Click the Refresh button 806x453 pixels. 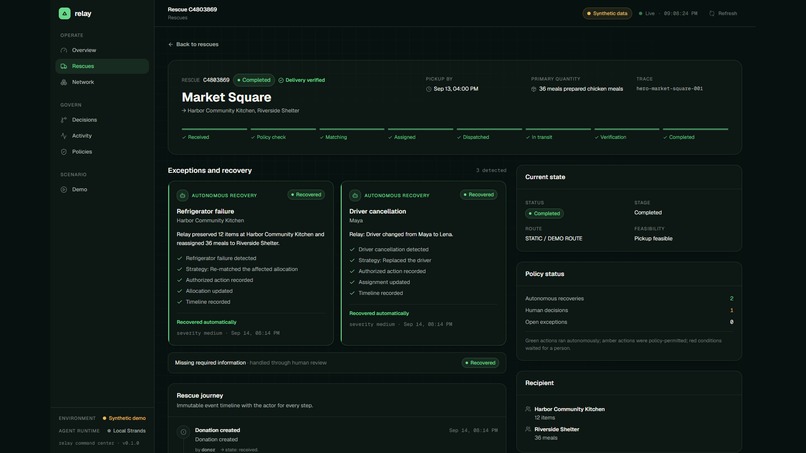723,13
